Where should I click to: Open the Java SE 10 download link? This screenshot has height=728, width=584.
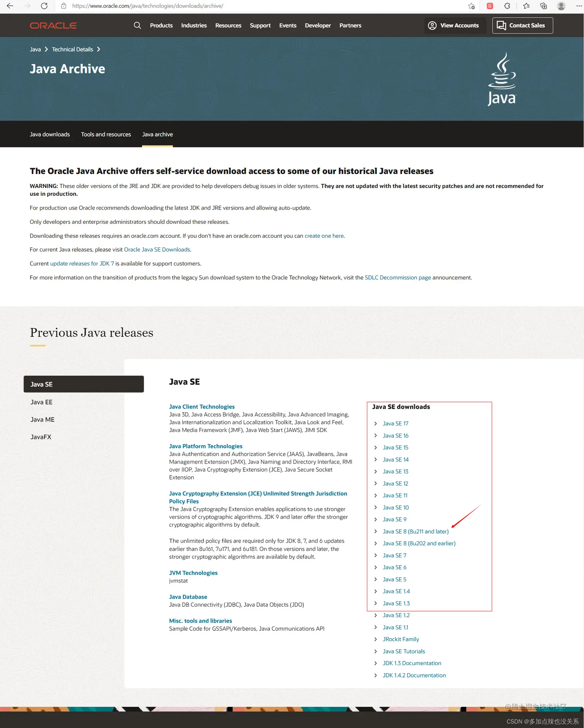[396, 507]
